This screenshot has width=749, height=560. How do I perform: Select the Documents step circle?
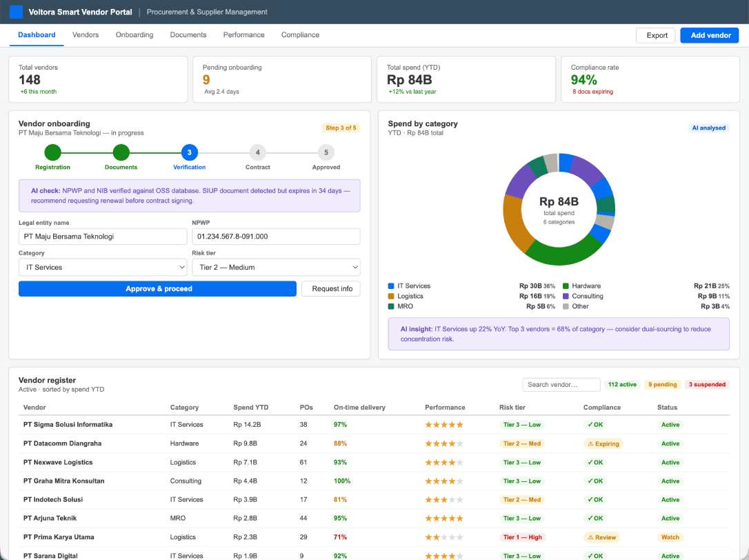[x=121, y=152]
